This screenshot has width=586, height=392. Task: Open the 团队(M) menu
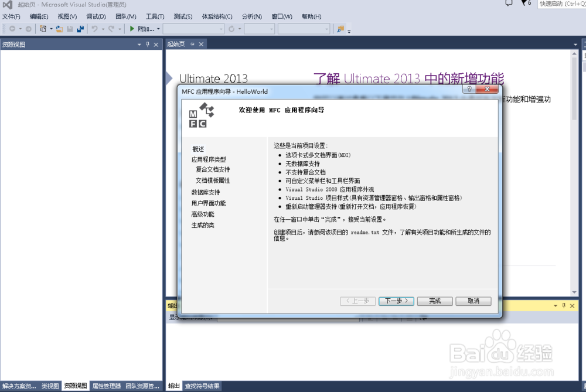click(126, 16)
